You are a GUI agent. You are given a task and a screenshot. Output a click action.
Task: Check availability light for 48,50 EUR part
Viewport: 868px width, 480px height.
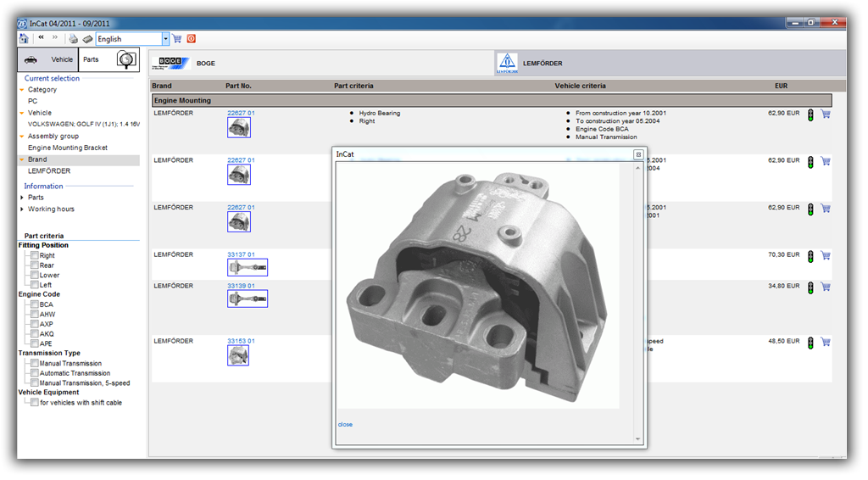(810, 343)
